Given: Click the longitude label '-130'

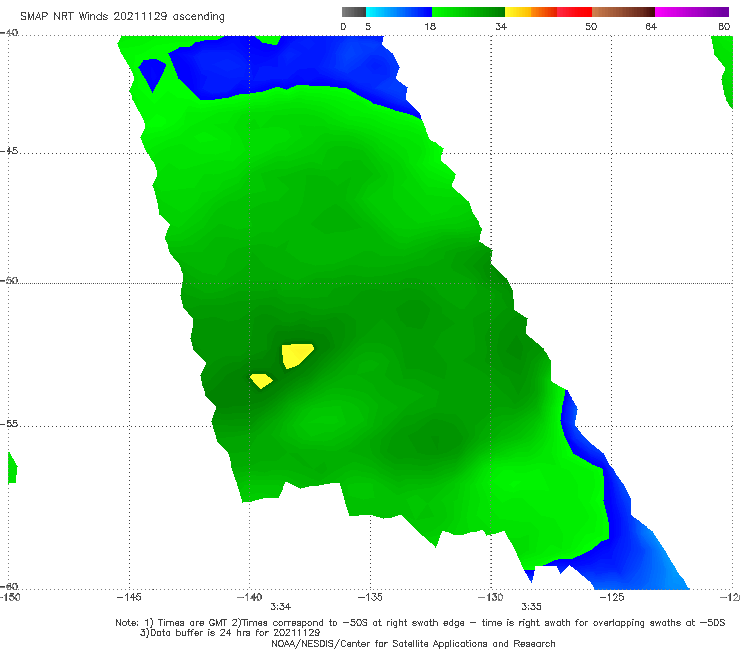Looking at the screenshot, I should [491, 597].
